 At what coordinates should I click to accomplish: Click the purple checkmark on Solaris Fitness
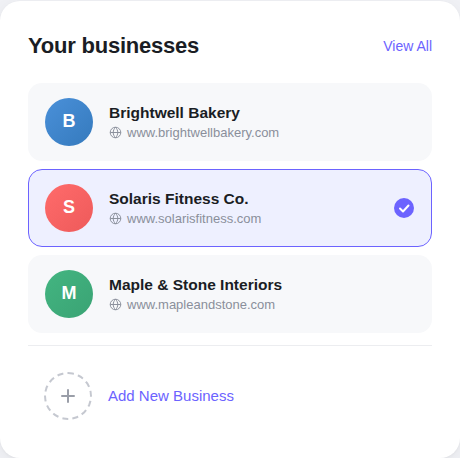click(404, 208)
